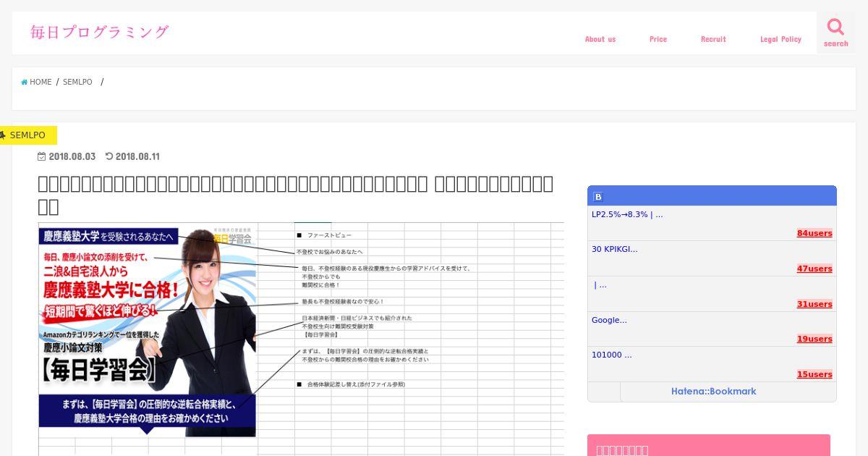This screenshot has height=456, width=868.
Task: Open the Recruit menu item
Action: pos(713,39)
